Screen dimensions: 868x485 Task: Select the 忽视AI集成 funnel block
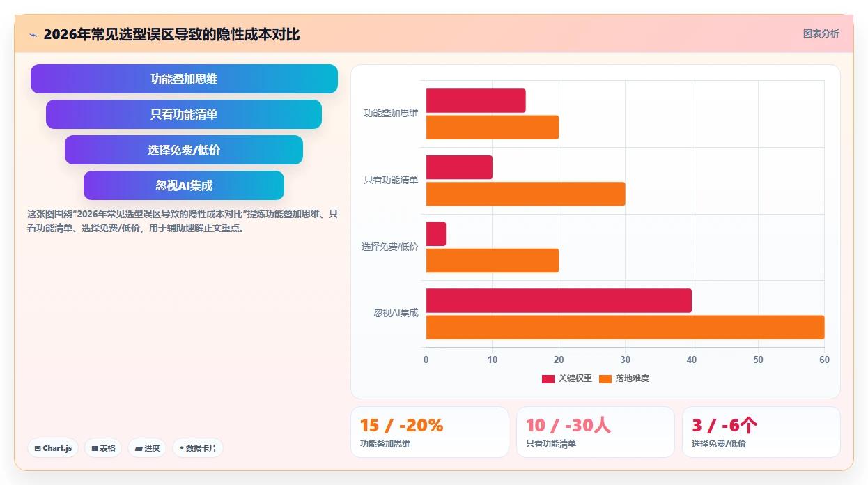point(184,185)
